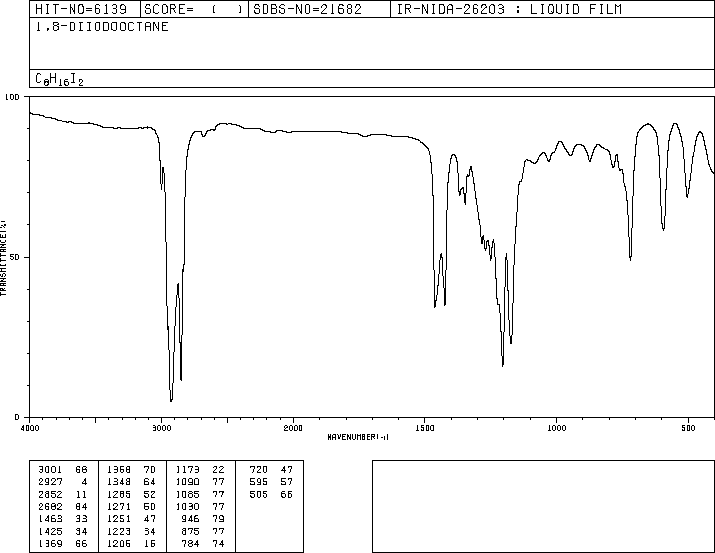Click the IR-NIDA-26203 : LIQUID FILM label
715x553 pixels.
pyautogui.click(x=509, y=10)
